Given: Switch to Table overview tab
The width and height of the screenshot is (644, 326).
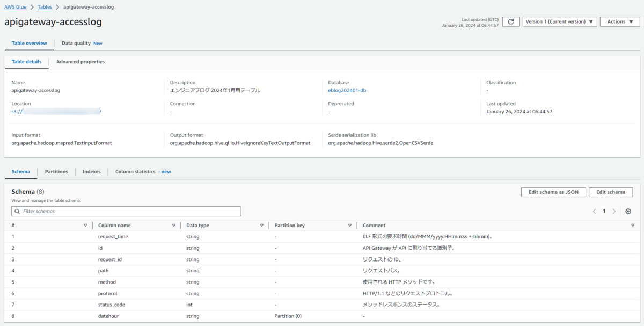Looking at the screenshot, I should tap(30, 43).
